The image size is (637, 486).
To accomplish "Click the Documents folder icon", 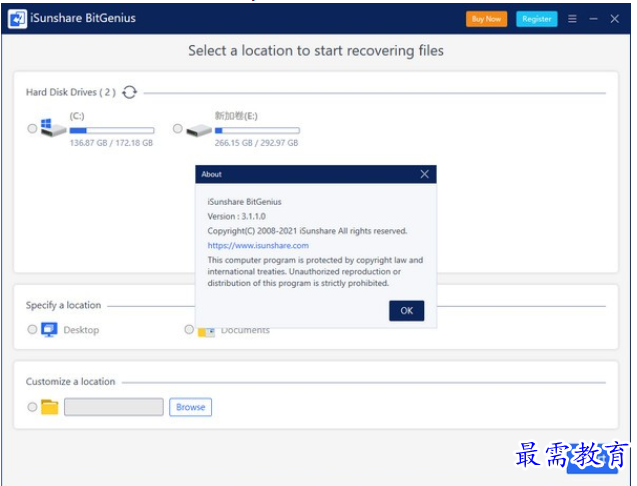I will pos(206,332).
